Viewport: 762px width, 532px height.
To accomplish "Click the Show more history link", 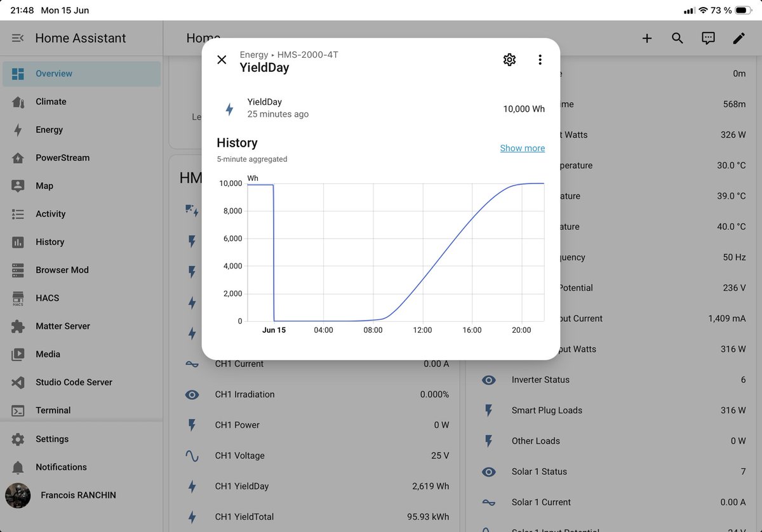I will coord(522,148).
